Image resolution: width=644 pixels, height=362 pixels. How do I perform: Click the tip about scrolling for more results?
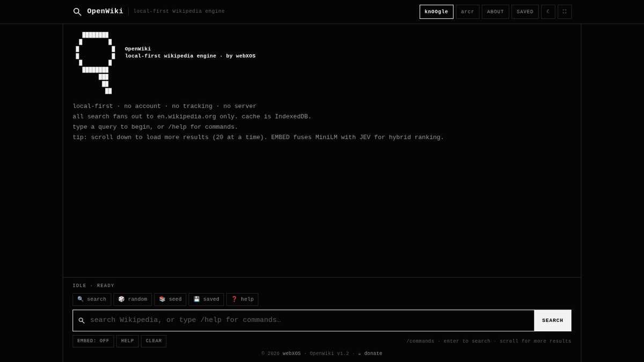pos(258,137)
